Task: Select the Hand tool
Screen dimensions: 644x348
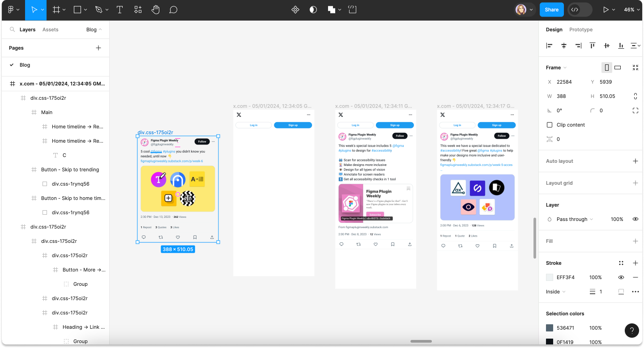Action: click(x=156, y=9)
